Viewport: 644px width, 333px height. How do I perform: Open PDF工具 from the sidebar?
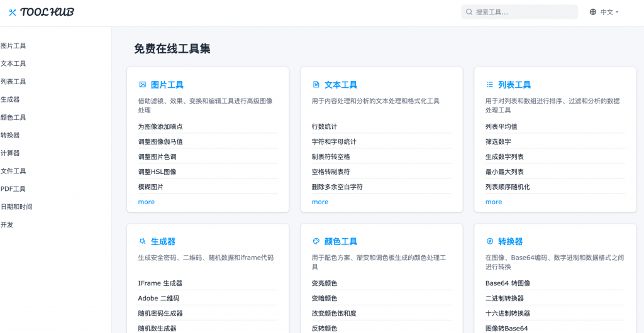pos(13,188)
